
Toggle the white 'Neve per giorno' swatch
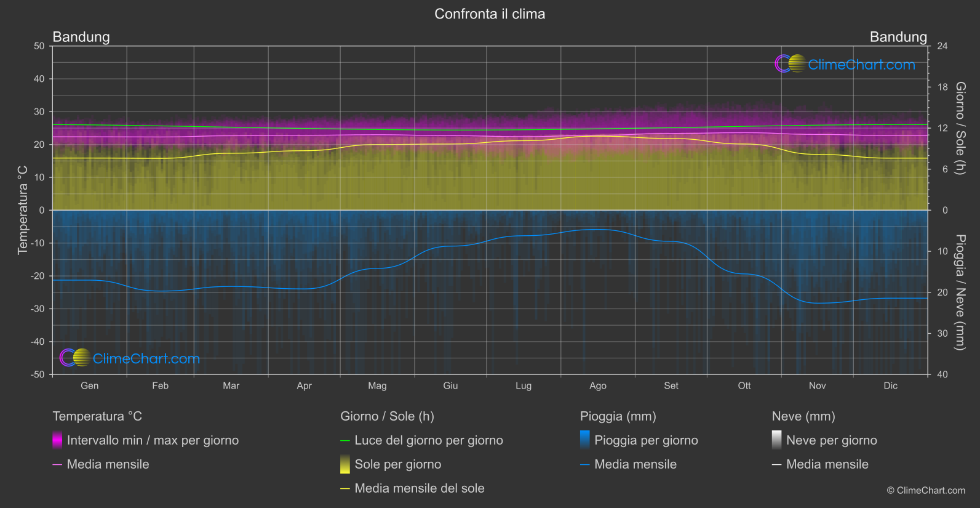pyautogui.click(x=777, y=440)
